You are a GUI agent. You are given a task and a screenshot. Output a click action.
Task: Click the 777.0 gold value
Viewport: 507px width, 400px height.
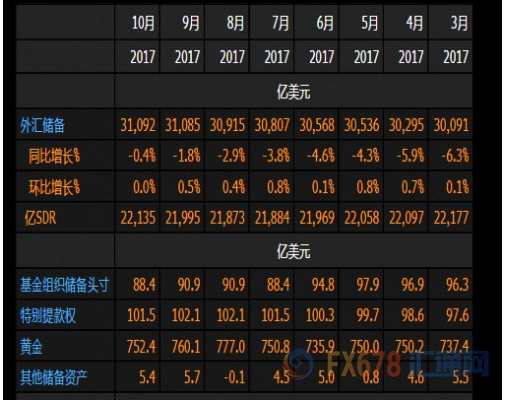231,347
